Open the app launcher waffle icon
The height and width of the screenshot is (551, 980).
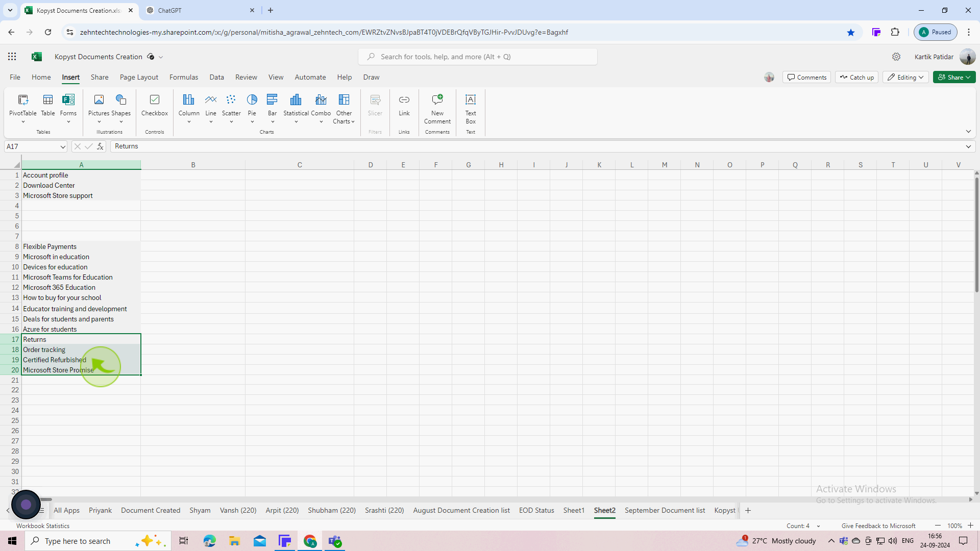coord(12,57)
